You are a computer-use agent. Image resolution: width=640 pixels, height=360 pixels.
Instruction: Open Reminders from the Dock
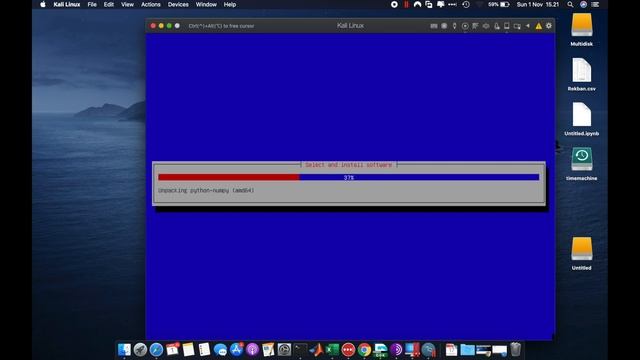click(204, 349)
